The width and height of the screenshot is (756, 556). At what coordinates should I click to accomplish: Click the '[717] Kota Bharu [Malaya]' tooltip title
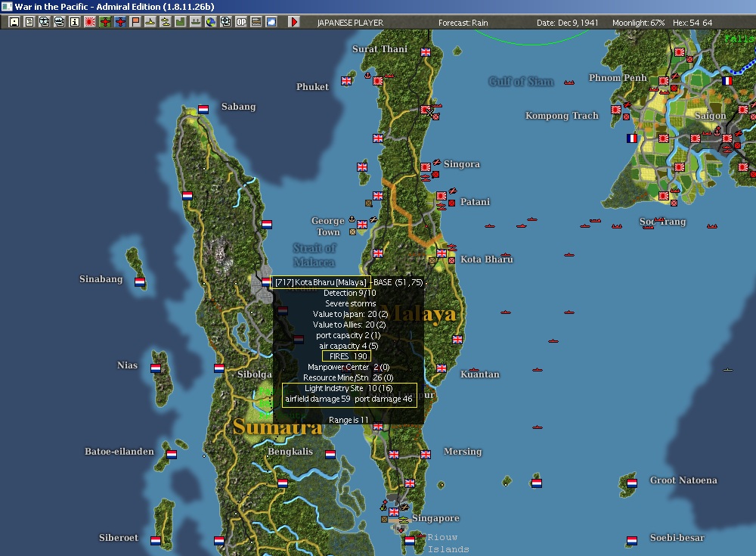(321, 282)
